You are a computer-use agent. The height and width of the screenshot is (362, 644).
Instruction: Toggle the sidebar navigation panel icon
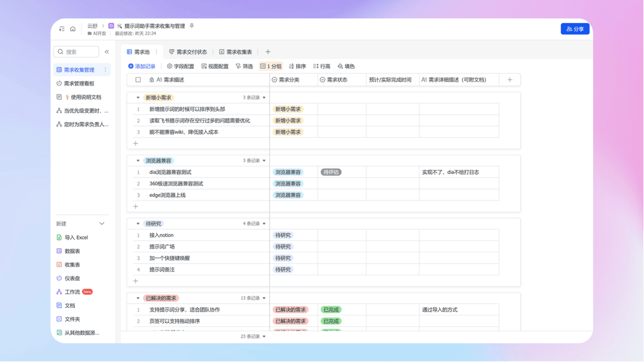(62, 29)
